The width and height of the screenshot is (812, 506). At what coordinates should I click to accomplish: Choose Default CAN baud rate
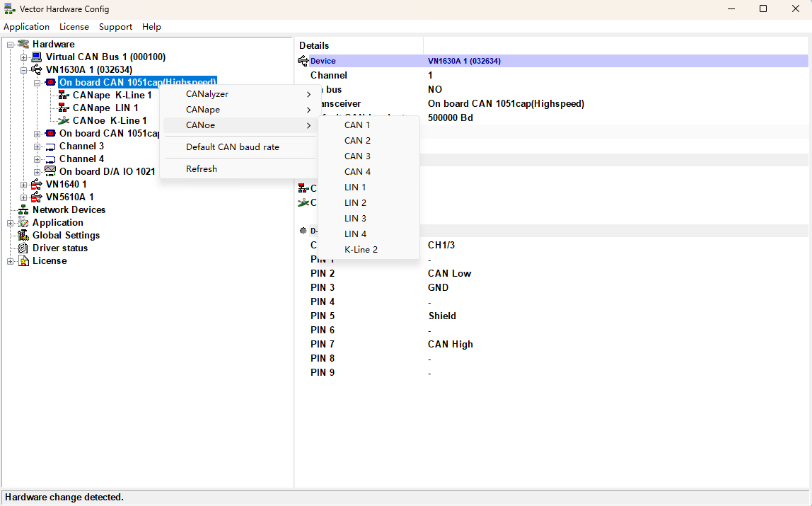click(240, 147)
